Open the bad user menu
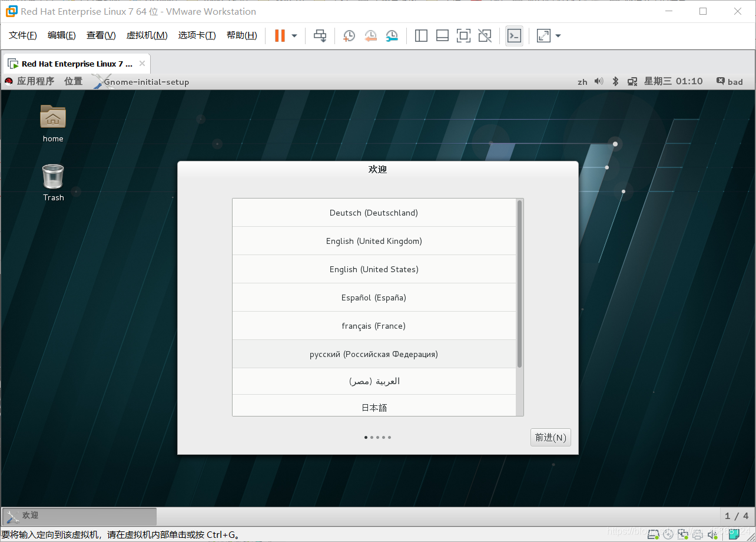This screenshot has height=542, width=756. (x=730, y=81)
